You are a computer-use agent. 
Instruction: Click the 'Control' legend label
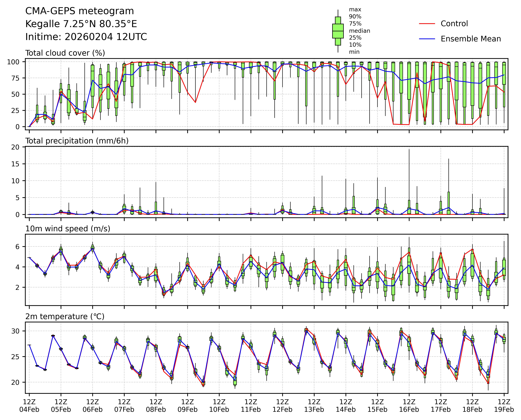454,24
